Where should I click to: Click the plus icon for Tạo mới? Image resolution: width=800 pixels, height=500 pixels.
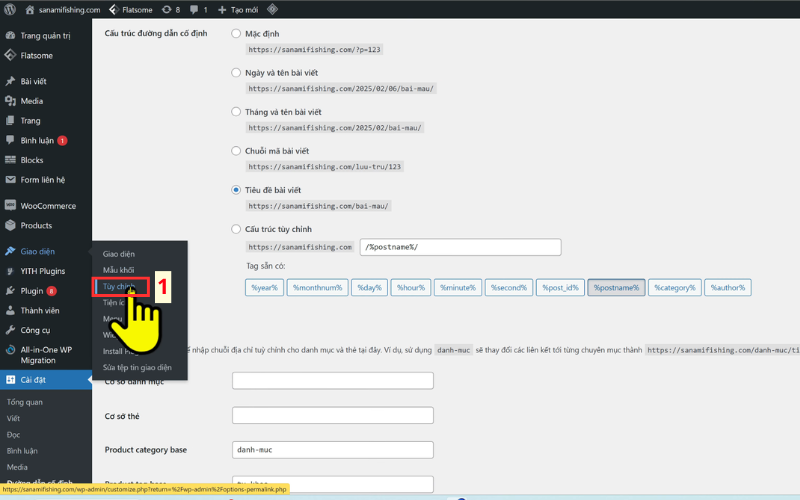222,10
